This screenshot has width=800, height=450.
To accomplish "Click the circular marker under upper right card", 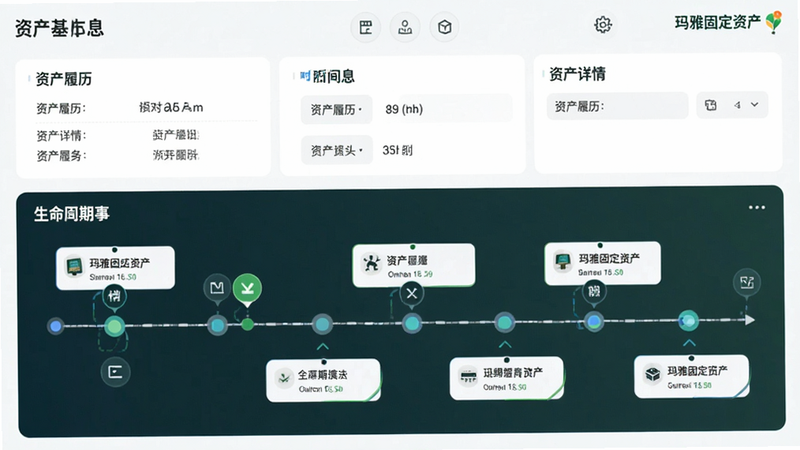I will 594,291.
